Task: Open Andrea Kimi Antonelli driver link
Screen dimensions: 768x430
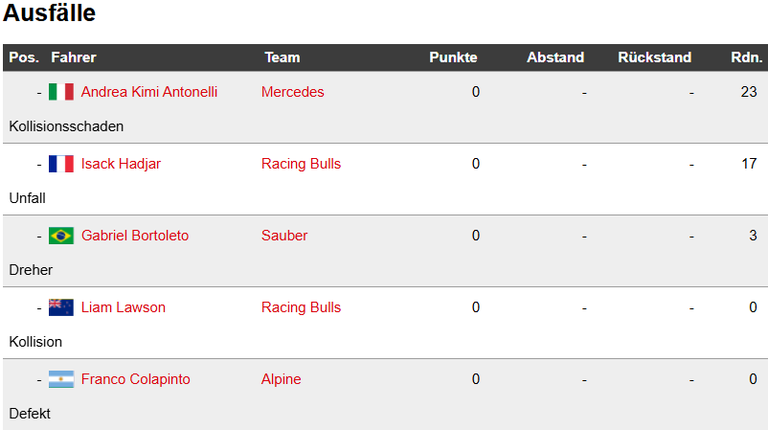Action: pyautogui.click(x=149, y=92)
